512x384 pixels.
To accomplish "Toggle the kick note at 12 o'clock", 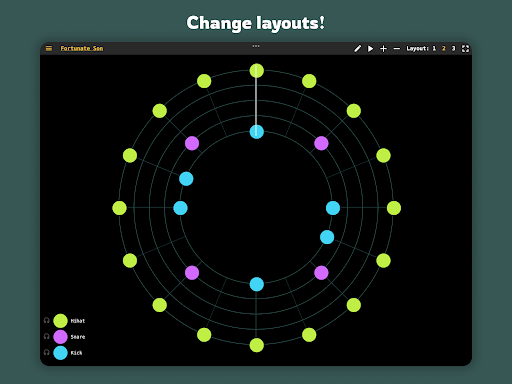I will [257, 132].
